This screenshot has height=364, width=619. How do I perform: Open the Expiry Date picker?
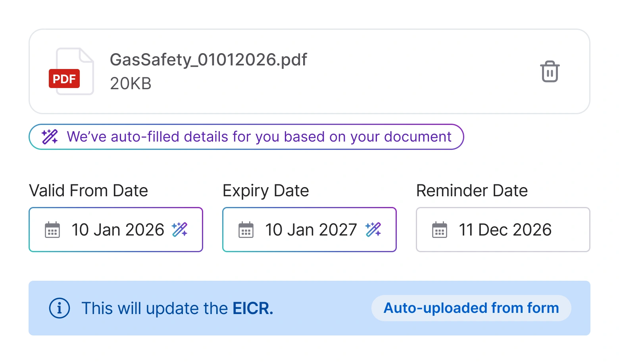click(309, 230)
